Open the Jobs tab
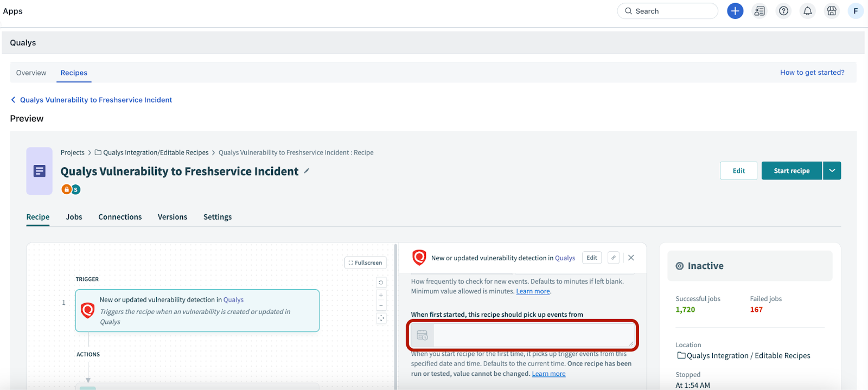 pyautogui.click(x=74, y=217)
